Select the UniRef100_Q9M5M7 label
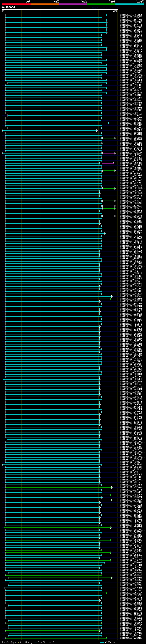Viewport: 146px width, 644px height. click(x=131, y=58)
